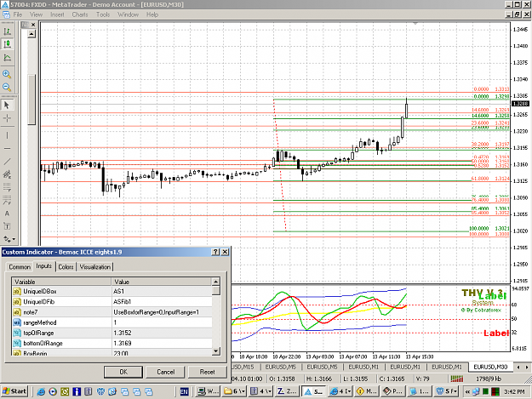Click the 1798/9 kb traffic status
Screen dimensions: 532x399
click(489, 379)
